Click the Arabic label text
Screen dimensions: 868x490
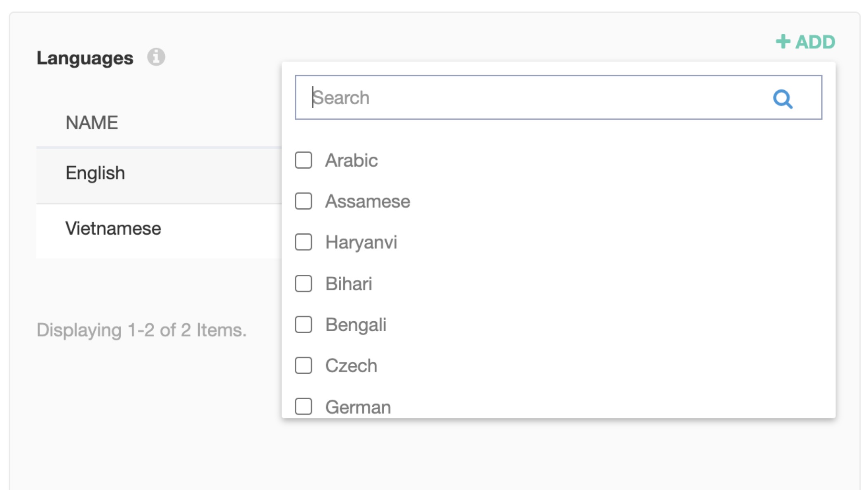tap(352, 160)
